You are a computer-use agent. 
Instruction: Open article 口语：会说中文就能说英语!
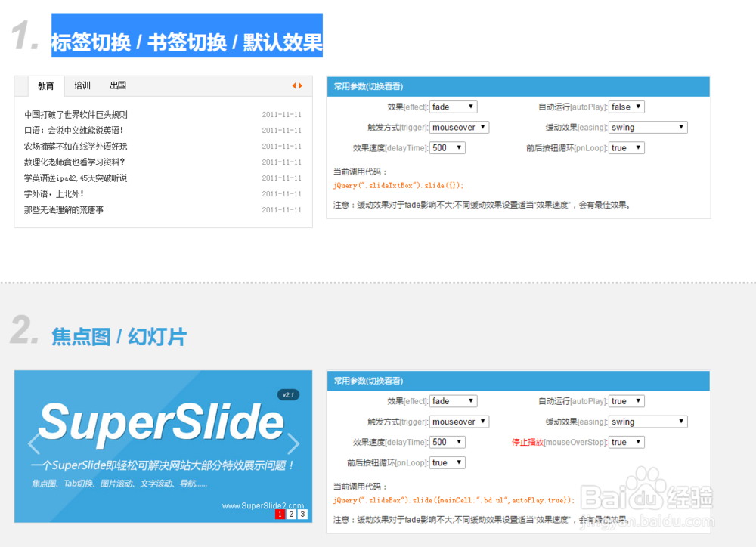[74, 130]
